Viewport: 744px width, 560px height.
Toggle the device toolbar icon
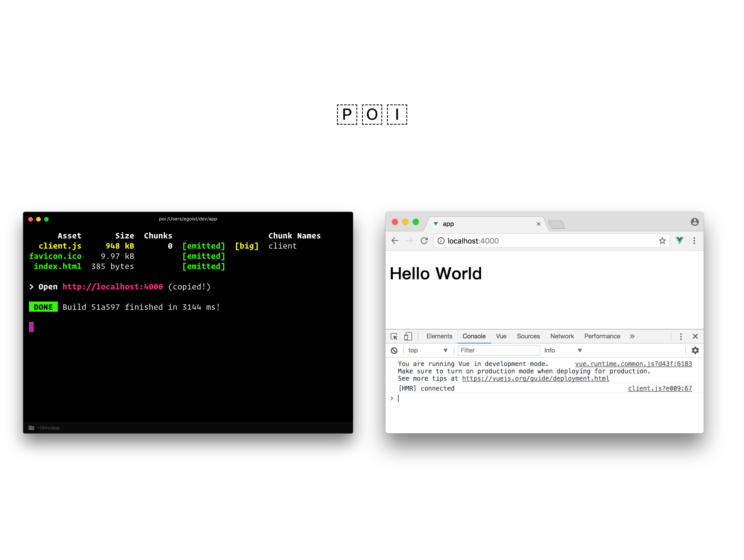click(408, 336)
